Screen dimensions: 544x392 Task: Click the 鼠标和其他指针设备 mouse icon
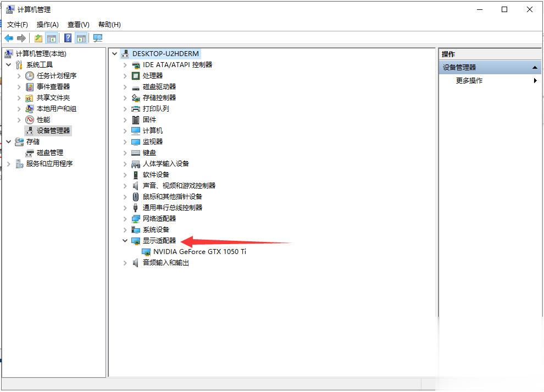click(x=136, y=197)
